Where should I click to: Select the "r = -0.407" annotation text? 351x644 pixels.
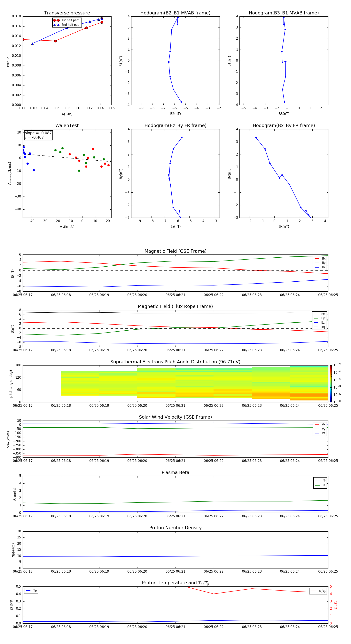point(35,137)
